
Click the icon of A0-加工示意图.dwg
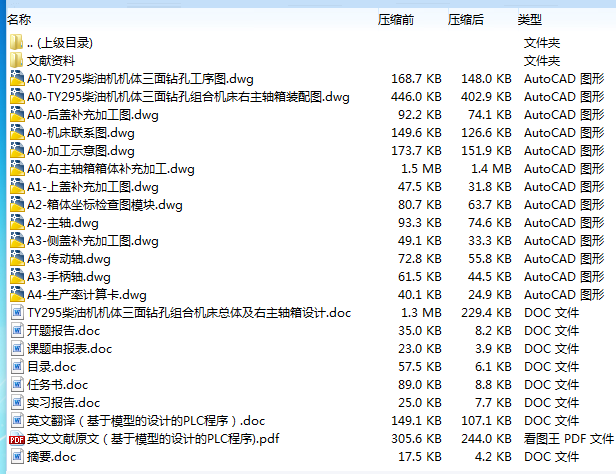point(17,151)
